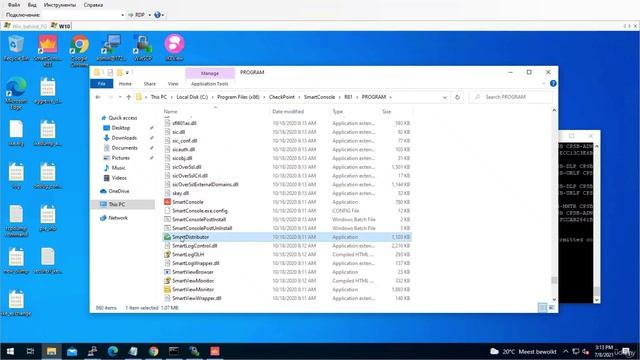Switch to the Home ribbon tab
Image resolution: width=640 pixels, height=360 pixels.
click(125, 84)
